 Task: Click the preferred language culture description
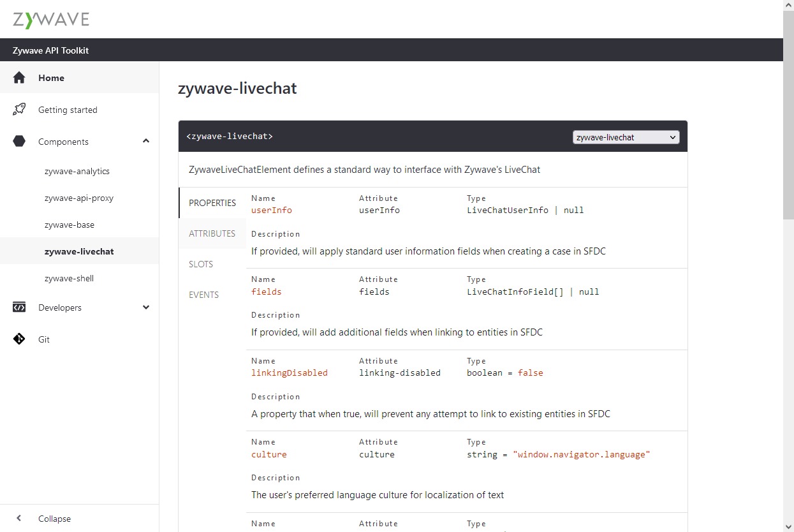point(378,494)
